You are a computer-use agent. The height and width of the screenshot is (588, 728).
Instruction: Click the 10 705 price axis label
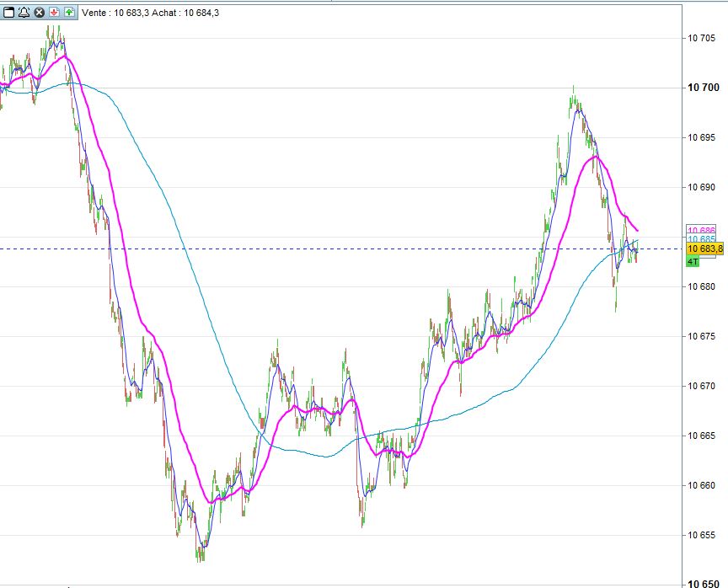point(701,38)
